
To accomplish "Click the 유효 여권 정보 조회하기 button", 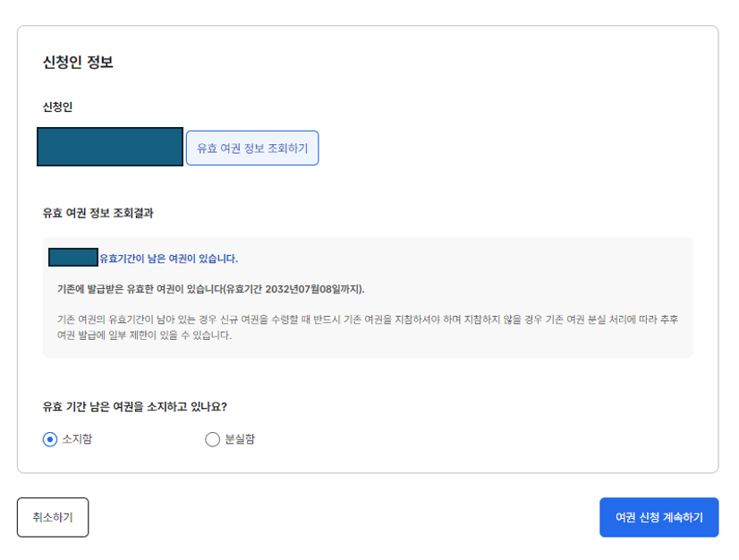I will point(251,148).
